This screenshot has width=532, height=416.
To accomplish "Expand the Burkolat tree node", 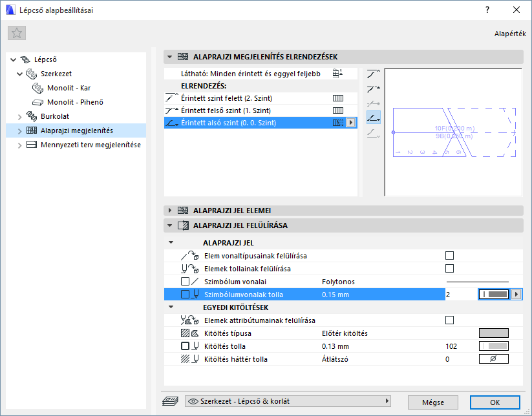I will tap(19, 117).
